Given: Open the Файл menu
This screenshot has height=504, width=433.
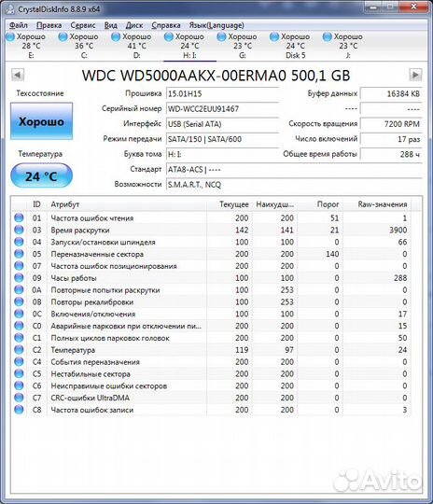Looking at the screenshot, I should pos(19,25).
